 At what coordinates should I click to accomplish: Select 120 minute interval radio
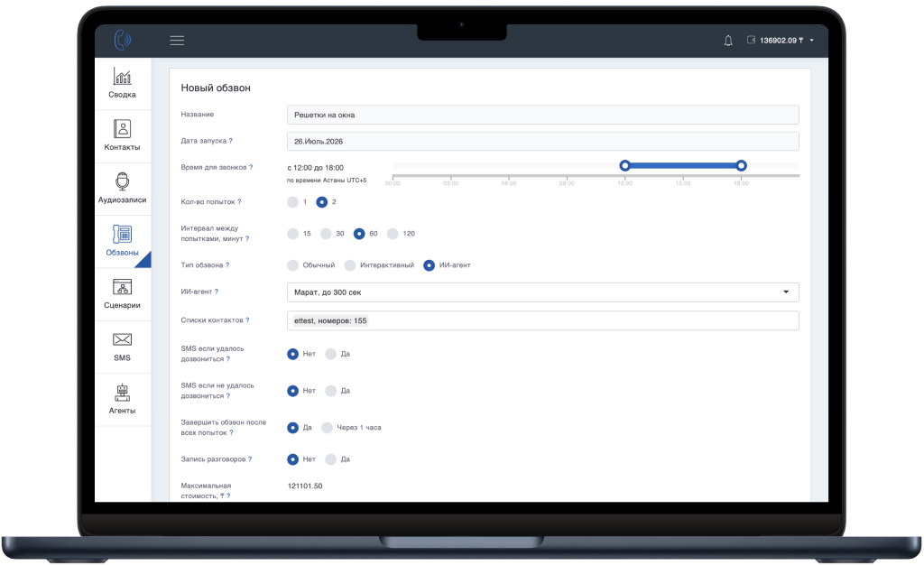coord(393,234)
